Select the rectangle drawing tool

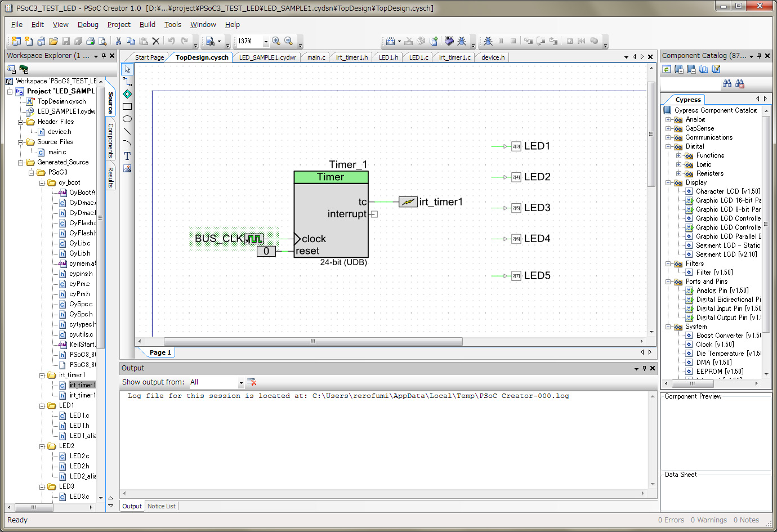click(127, 106)
